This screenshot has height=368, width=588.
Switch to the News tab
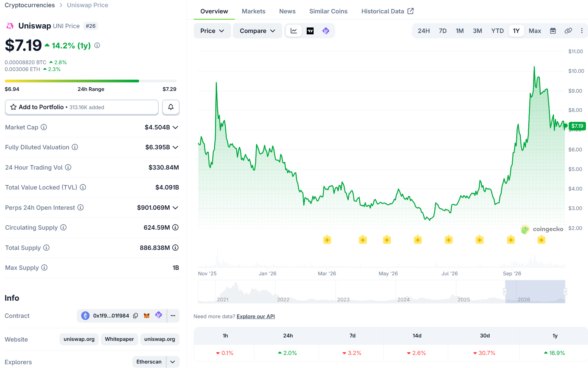287,11
